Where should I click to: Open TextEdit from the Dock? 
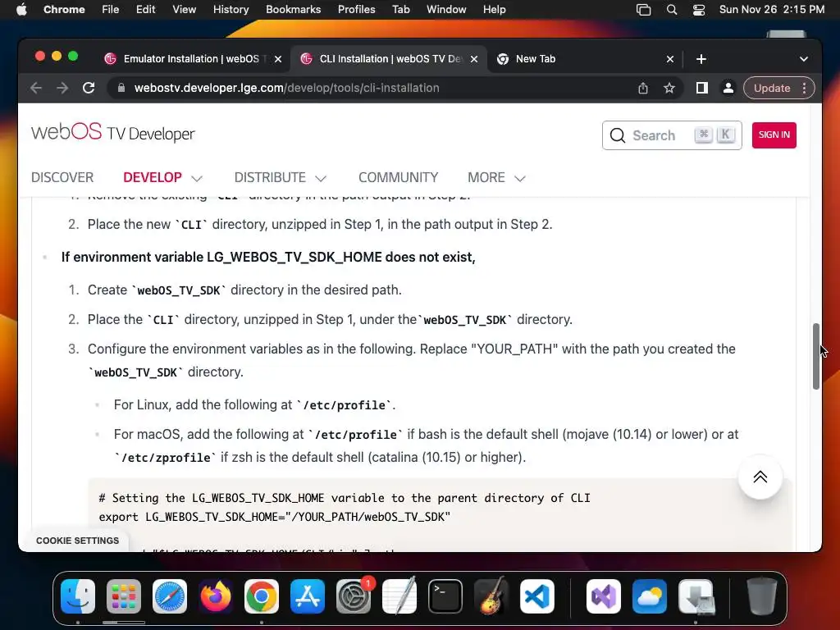click(399, 596)
